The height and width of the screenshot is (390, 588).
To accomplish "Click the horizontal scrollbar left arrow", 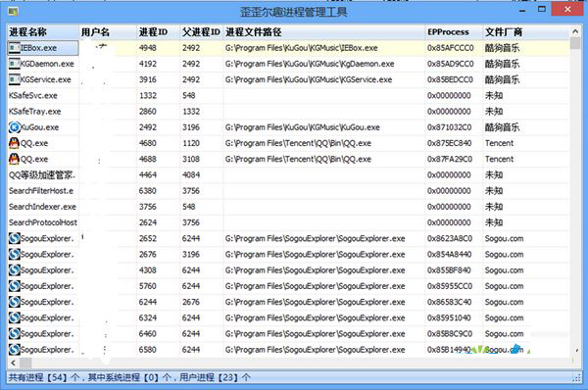I will pyautogui.click(x=14, y=363).
